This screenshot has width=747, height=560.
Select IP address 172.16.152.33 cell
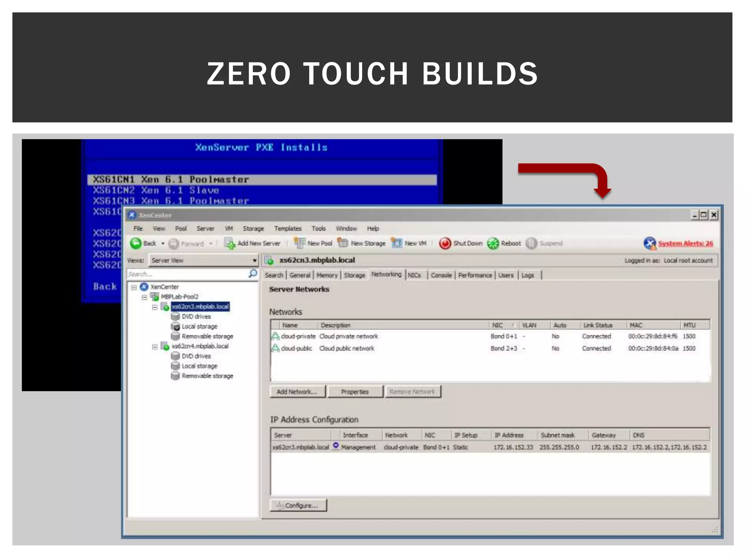(513, 447)
